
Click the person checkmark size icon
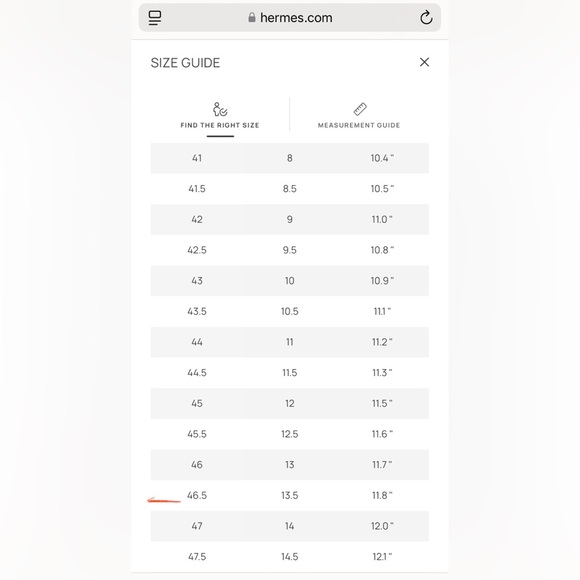[x=220, y=109]
